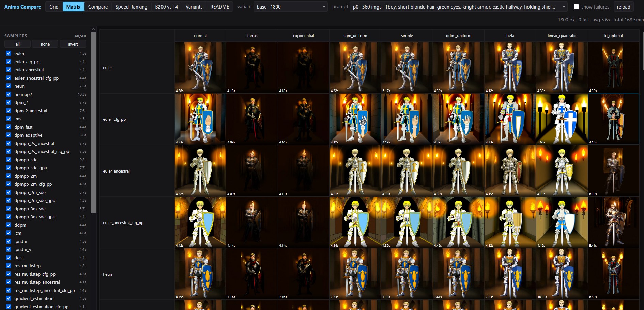
Task: Uncheck the euler sampler checkbox
Action: pyautogui.click(x=9, y=53)
